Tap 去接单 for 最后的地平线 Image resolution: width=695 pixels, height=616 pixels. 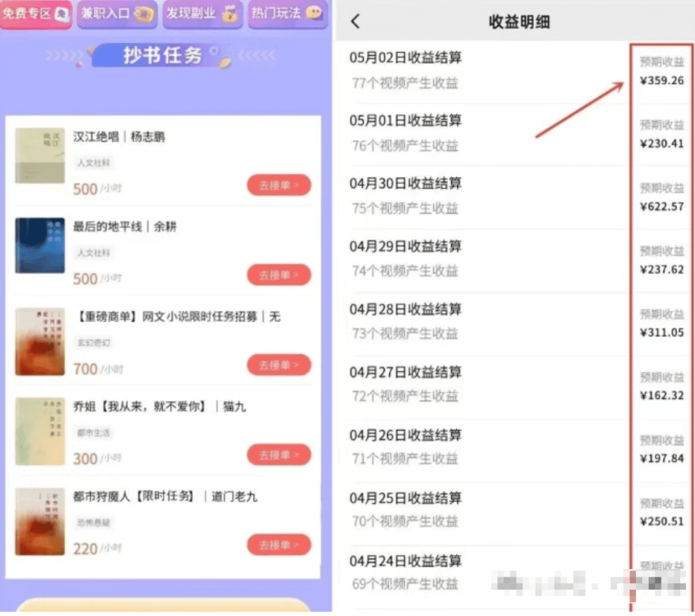pyautogui.click(x=279, y=275)
